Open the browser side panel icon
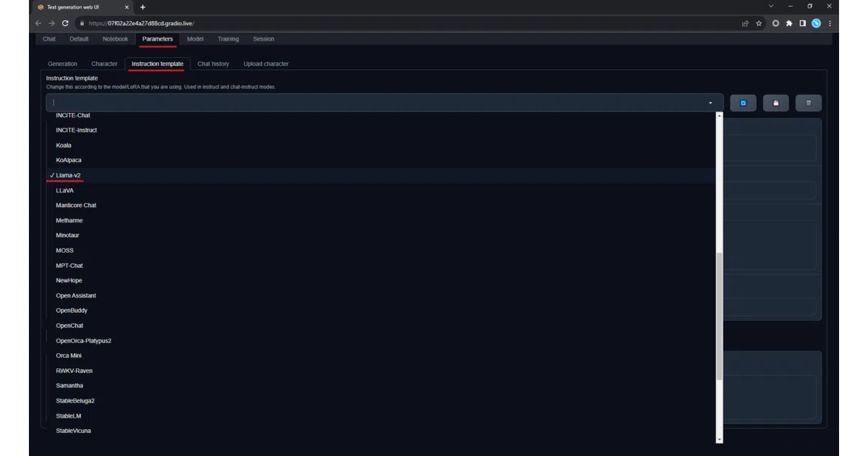Viewport: 868px width, 456px height. pyautogui.click(x=802, y=23)
